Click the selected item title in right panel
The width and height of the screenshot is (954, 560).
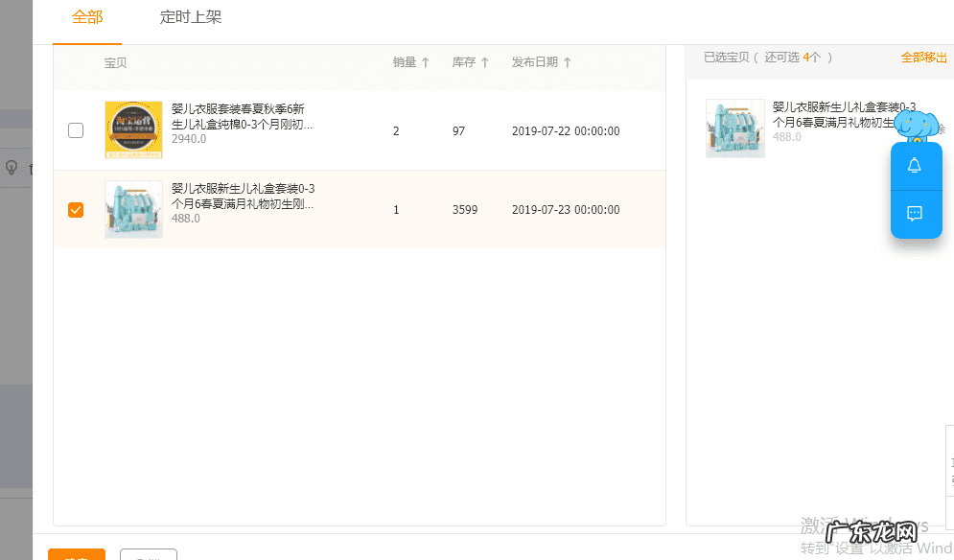click(x=832, y=114)
